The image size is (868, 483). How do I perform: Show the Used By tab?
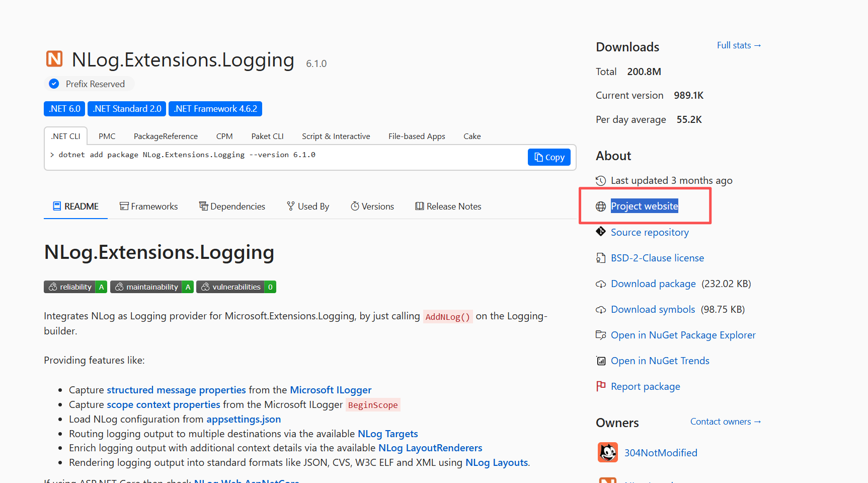tap(308, 206)
